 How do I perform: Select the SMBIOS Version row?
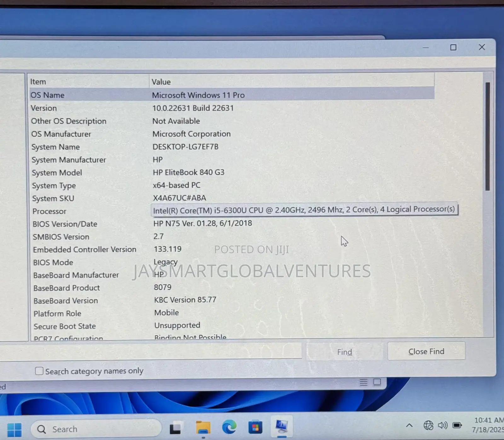[x=232, y=236]
